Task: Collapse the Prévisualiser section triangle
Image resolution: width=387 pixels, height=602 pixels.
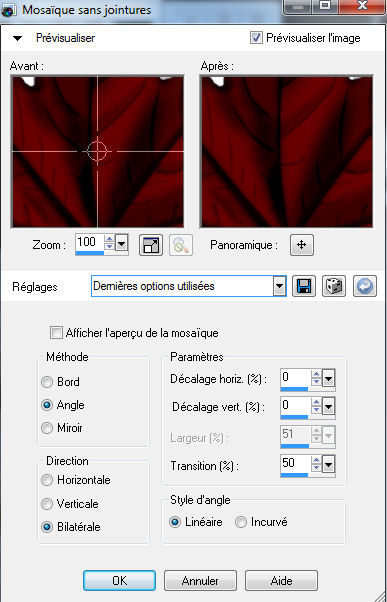Action: click(18, 38)
